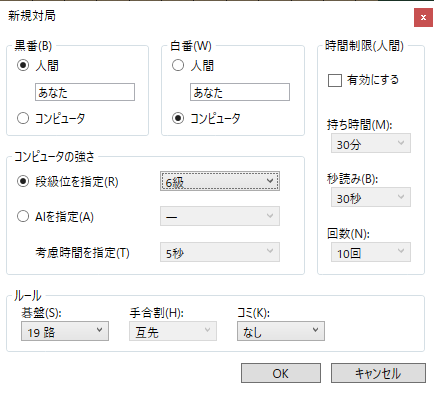Open the コミ なし komi dropdown
This screenshot has width=434, height=402.
click(281, 331)
